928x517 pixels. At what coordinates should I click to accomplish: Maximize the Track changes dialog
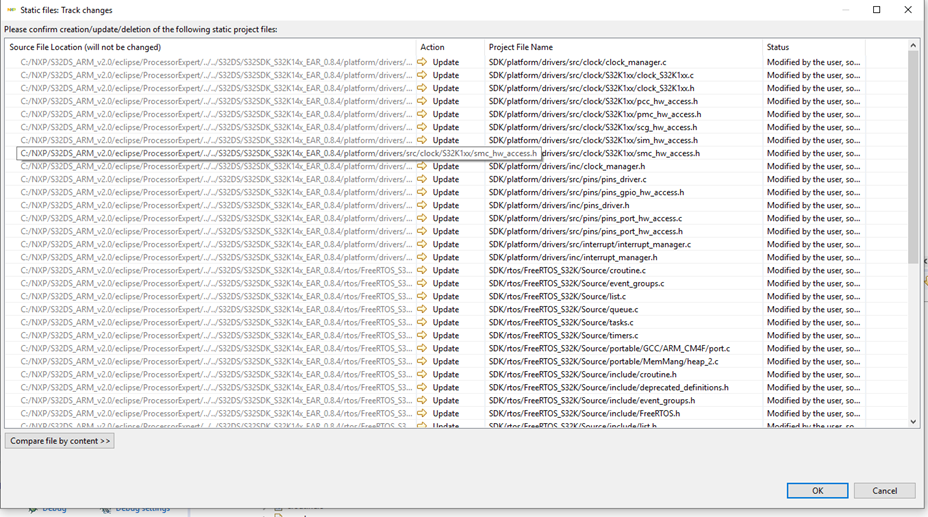point(877,9)
